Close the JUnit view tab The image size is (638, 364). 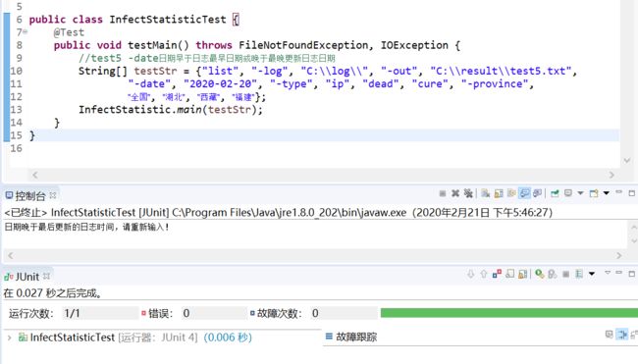point(47,276)
